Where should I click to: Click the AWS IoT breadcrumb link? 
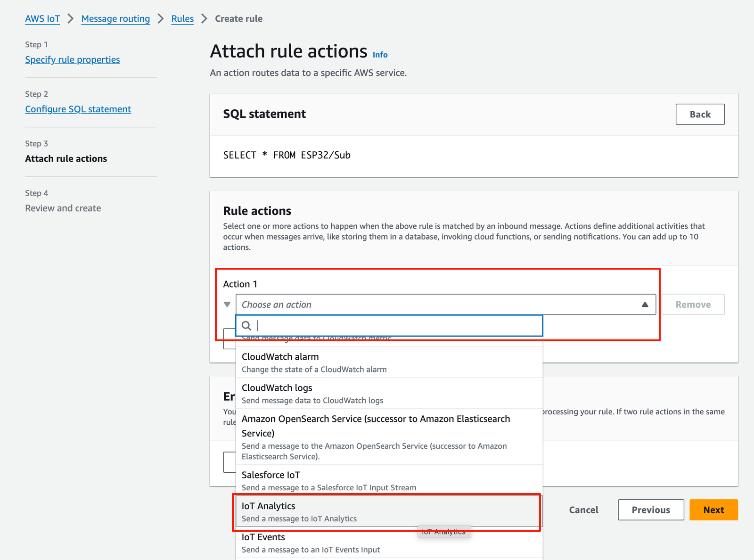click(42, 19)
